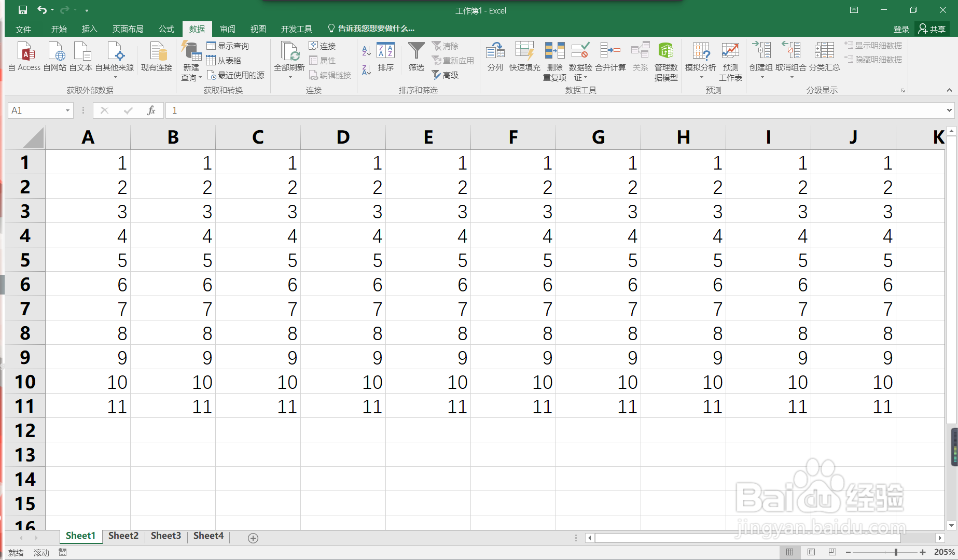Switch to the Home (开始) tab

pos(59,29)
